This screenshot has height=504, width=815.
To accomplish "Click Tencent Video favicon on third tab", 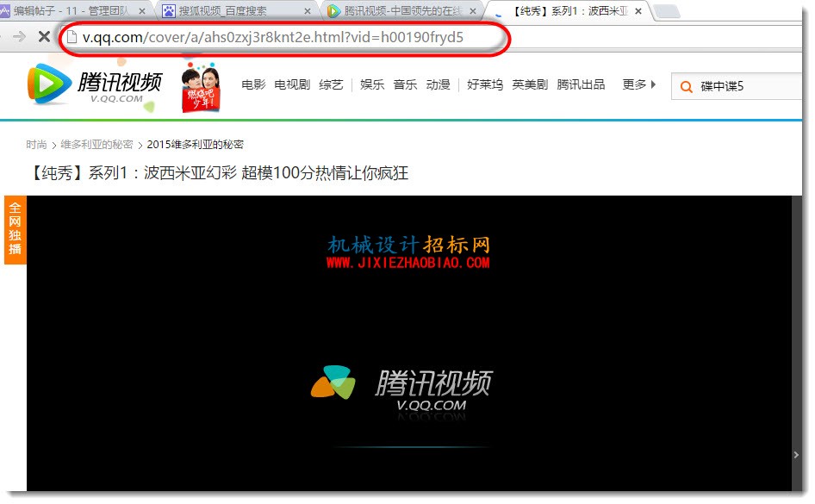I will pyautogui.click(x=333, y=11).
